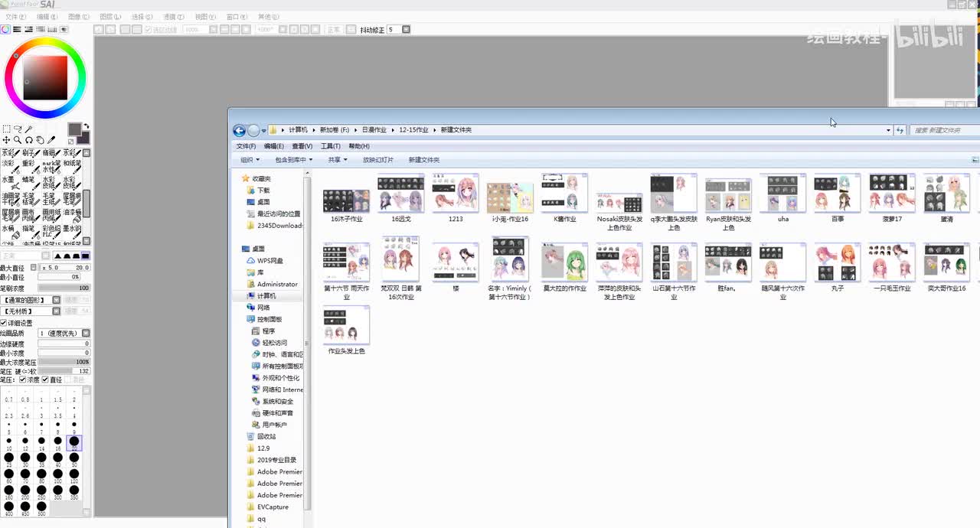This screenshot has height=528, width=980.
Task: Go back in Explorer window
Action: (240, 130)
